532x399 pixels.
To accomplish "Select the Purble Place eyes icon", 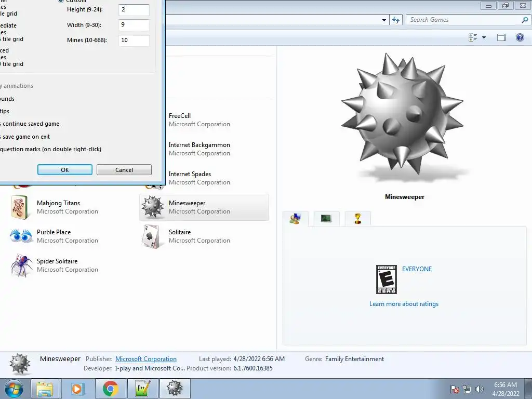I will pyautogui.click(x=21, y=236).
